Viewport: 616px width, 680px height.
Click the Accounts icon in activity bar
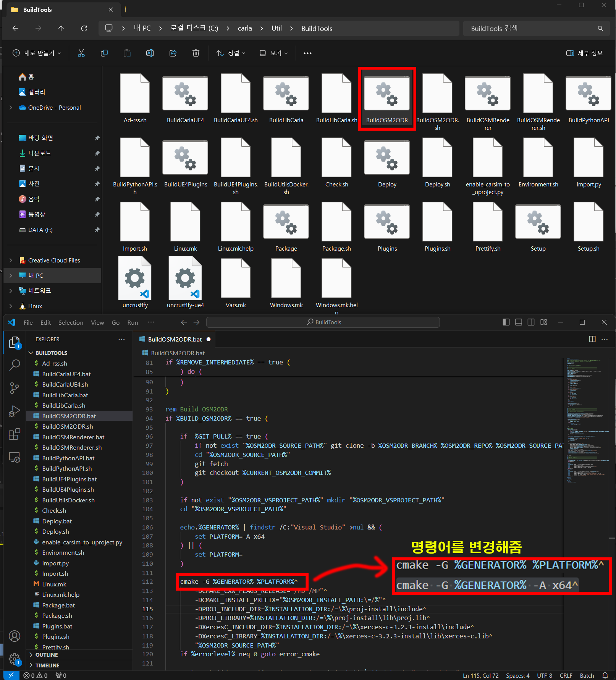pyautogui.click(x=15, y=636)
